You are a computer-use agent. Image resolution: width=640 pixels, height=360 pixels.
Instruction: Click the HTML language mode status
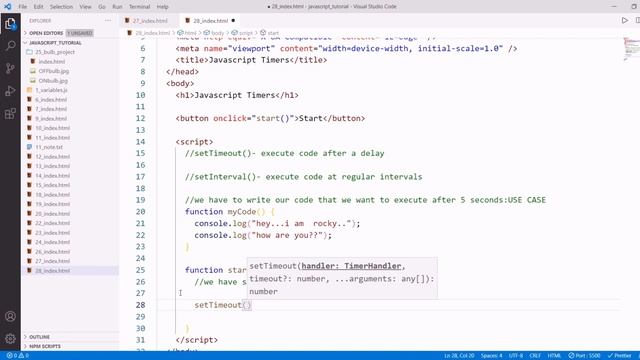pyautogui.click(x=554, y=356)
